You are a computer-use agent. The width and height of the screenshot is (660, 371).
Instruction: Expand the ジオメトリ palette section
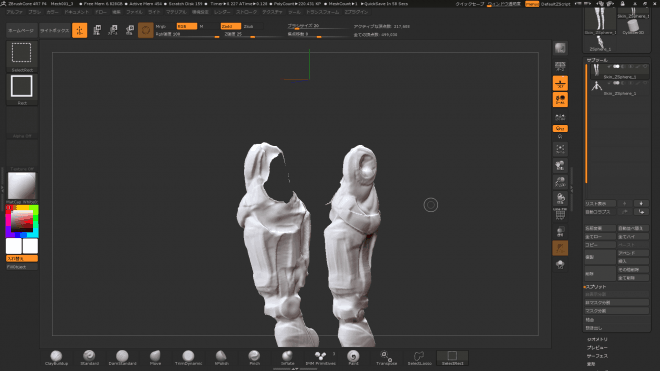(x=597, y=339)
